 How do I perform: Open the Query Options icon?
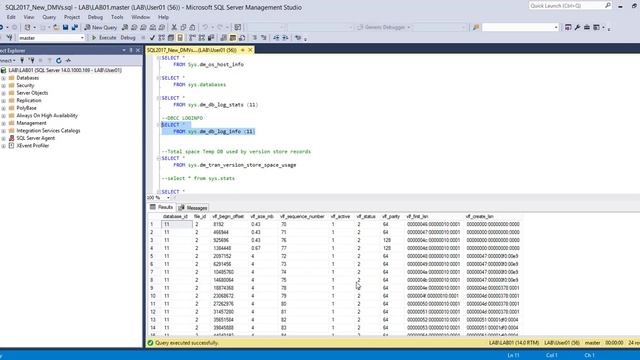click(171, 38)
